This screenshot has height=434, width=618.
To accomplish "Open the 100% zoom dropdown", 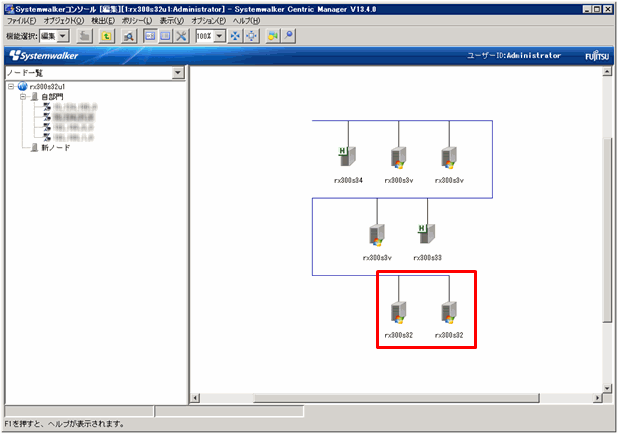I will pos(219,36).
